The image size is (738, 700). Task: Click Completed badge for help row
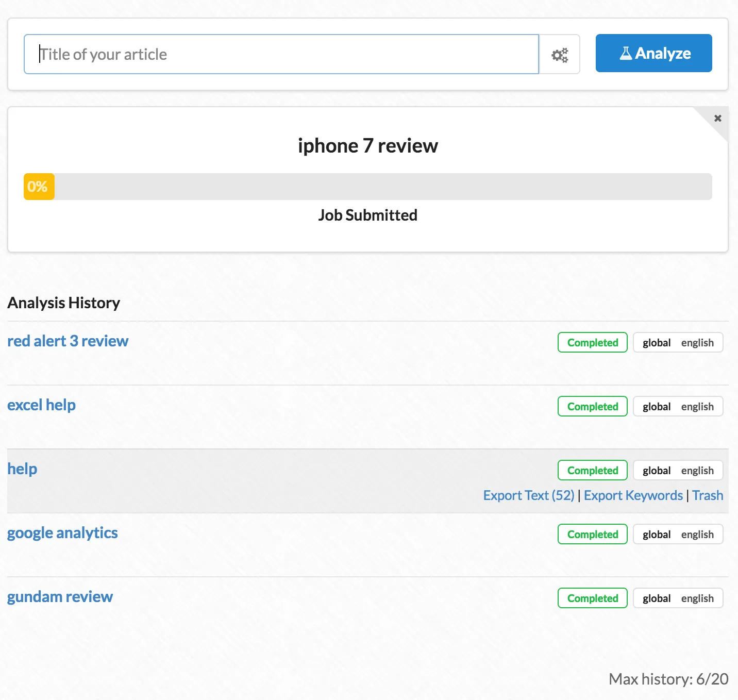(593, 470)
